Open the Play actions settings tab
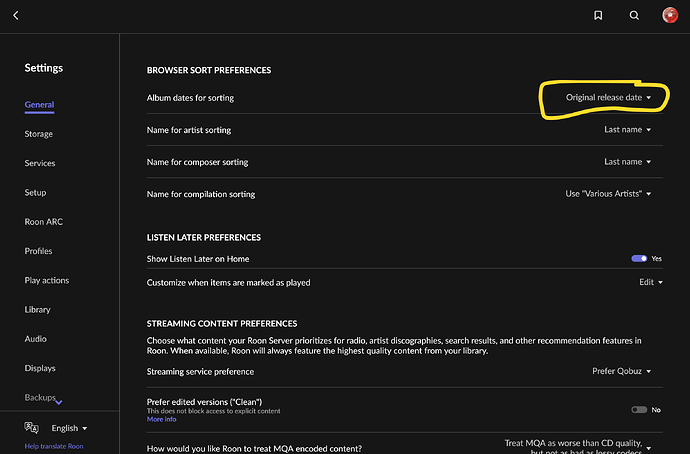This screenshot has height=454, width=690. pos(47,280)
